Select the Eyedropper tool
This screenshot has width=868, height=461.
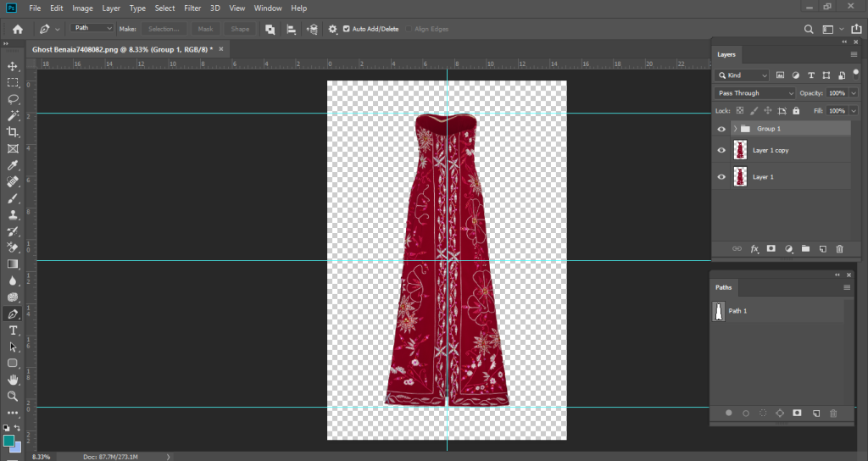click(x=12, y=165)
